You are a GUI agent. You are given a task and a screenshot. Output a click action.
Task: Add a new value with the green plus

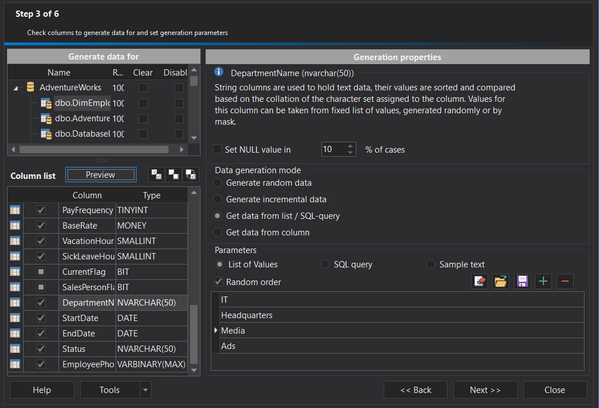(543, 282)
